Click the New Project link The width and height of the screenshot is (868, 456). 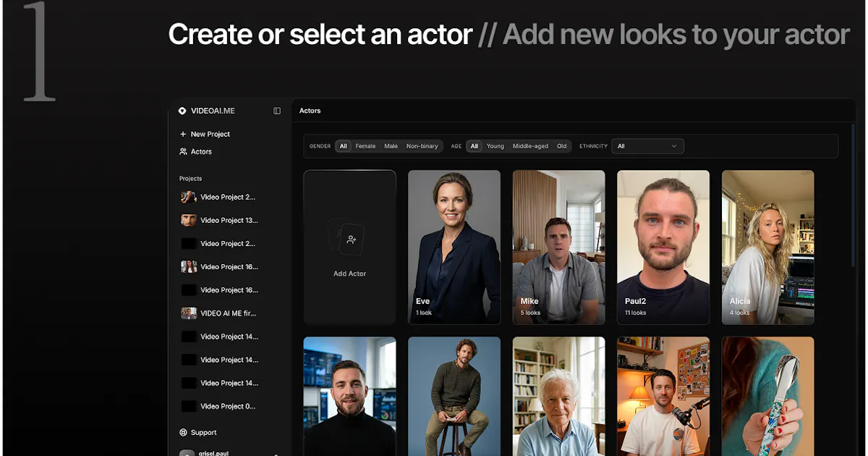[x=210, y=134]
